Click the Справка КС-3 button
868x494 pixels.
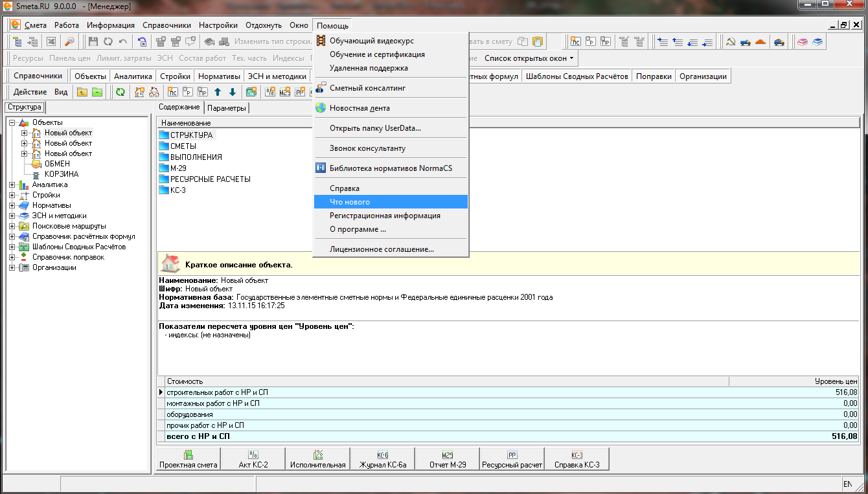[x=577, y=459]
